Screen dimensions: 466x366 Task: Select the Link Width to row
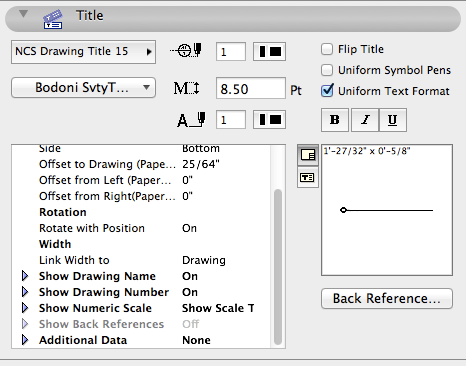click(x=142, y=260)
